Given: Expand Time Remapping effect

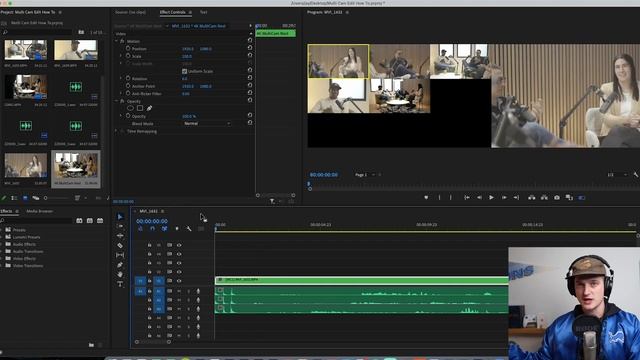Looking at the screenshot, I should pos(116,131).
